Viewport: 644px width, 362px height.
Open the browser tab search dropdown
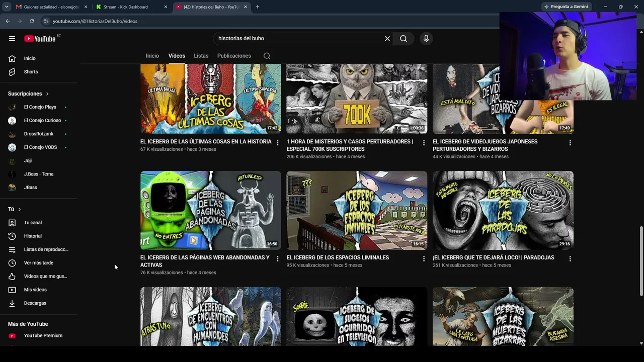pyautogui.click(x=7, y=7)
